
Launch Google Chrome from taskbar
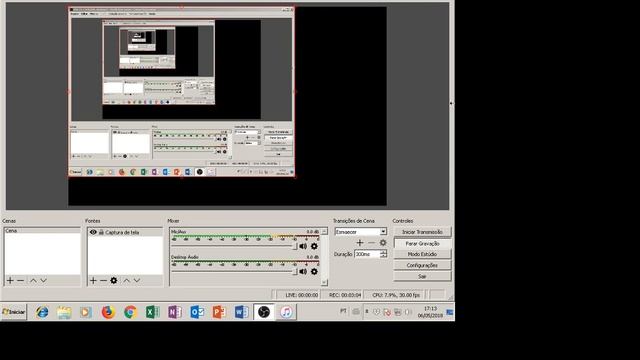[x=130, y=312]
